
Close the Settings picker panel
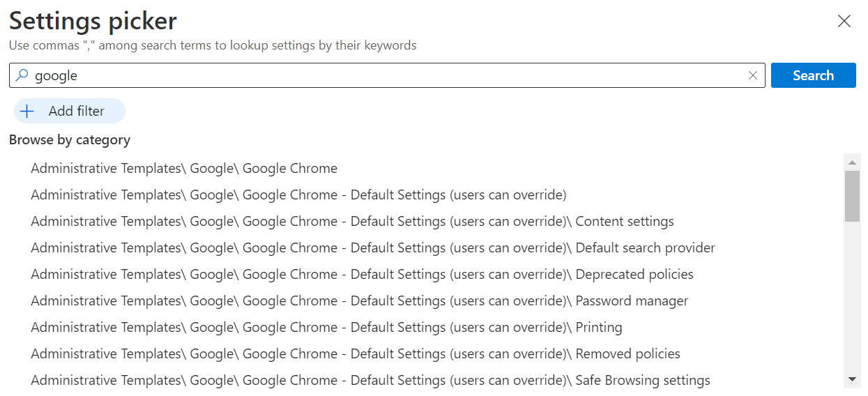tap(844, 21)
